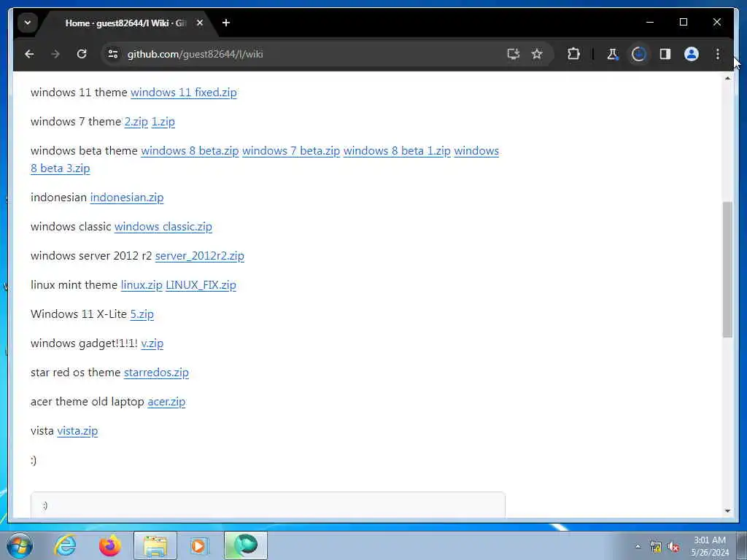This screenshot has height=560, width=747.
Task: Open Chrome Labs flask icon
Action: click(x=613, y=54)
